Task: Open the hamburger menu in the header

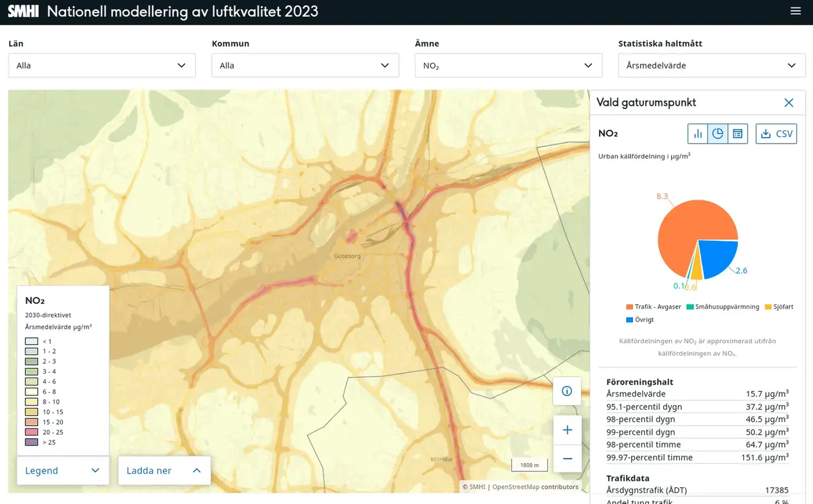Action: [x=796, y=11]
